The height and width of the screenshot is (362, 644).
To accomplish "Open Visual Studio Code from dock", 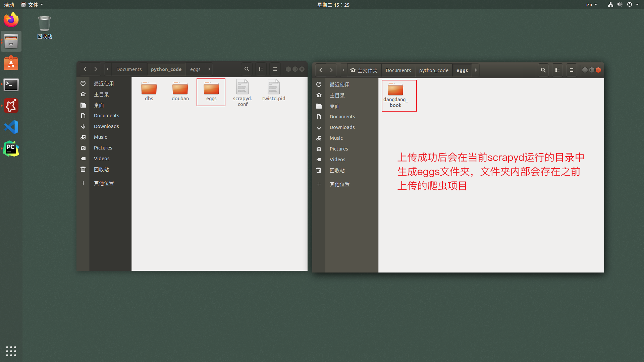I will click(x=11, y=127).
